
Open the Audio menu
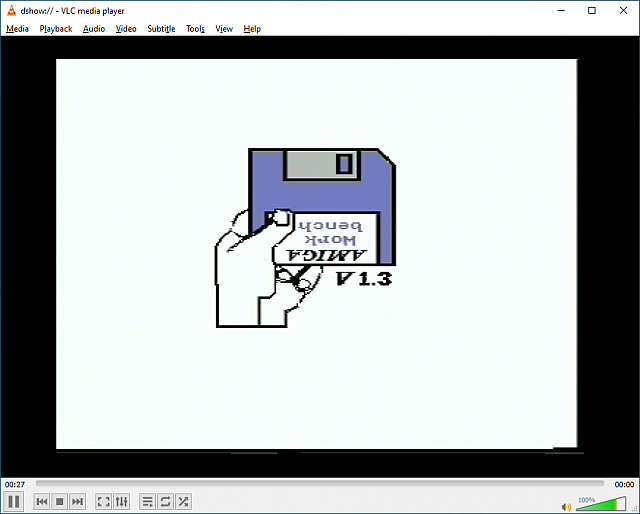(94, 29)
